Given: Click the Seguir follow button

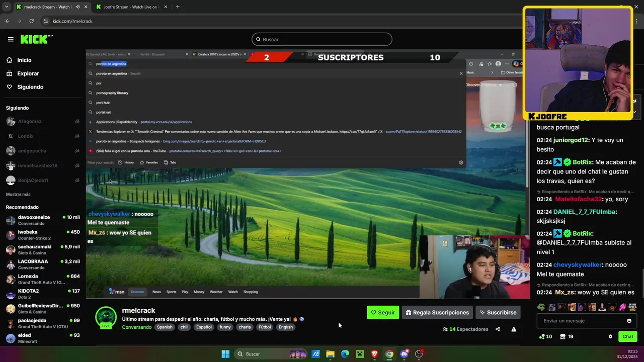Looking at the screenshot, I should click(383, 312).
